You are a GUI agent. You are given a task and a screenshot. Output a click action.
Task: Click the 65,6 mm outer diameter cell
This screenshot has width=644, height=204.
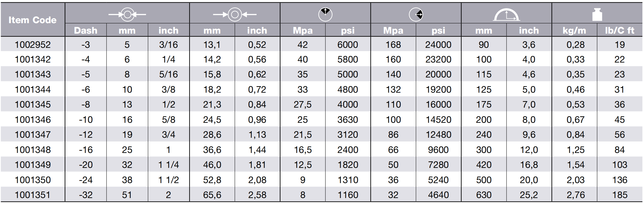click(212, 195)
